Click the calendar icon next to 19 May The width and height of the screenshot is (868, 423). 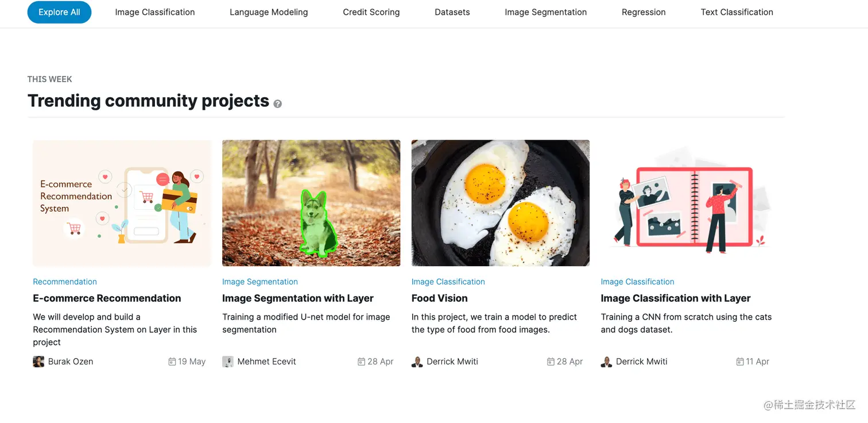[172, 362]
